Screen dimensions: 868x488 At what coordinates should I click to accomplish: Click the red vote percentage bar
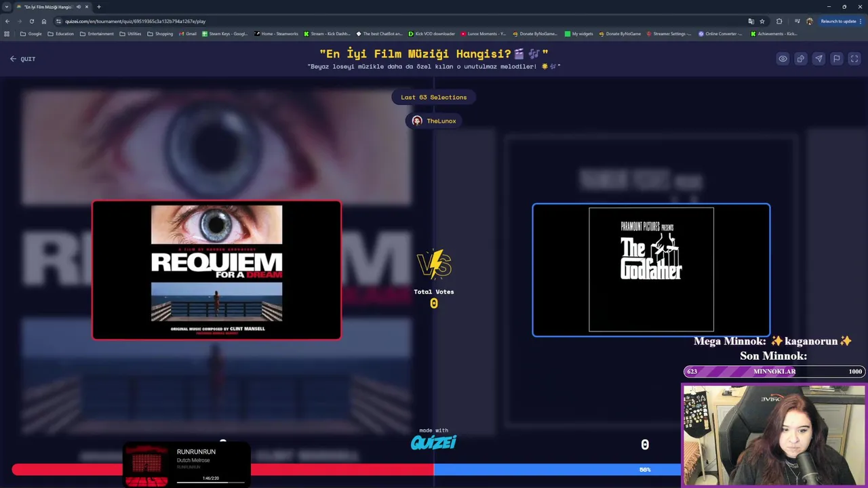[222, 470]
